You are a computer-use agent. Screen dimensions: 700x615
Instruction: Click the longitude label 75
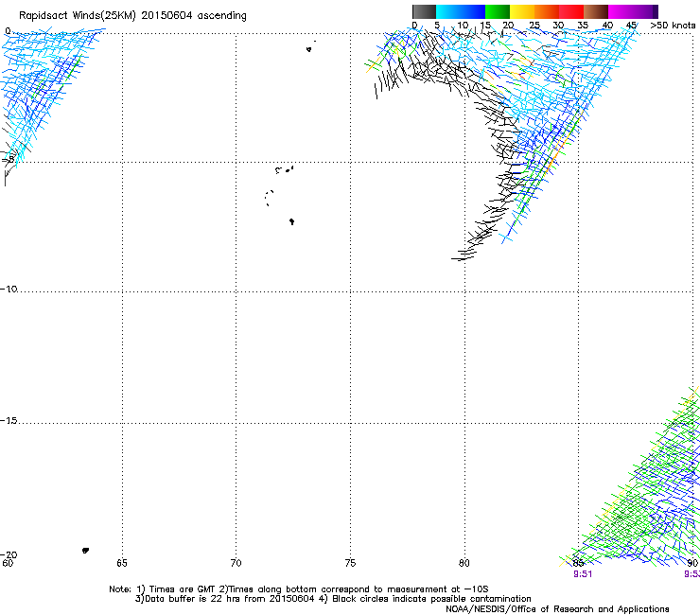pos(350,563)
